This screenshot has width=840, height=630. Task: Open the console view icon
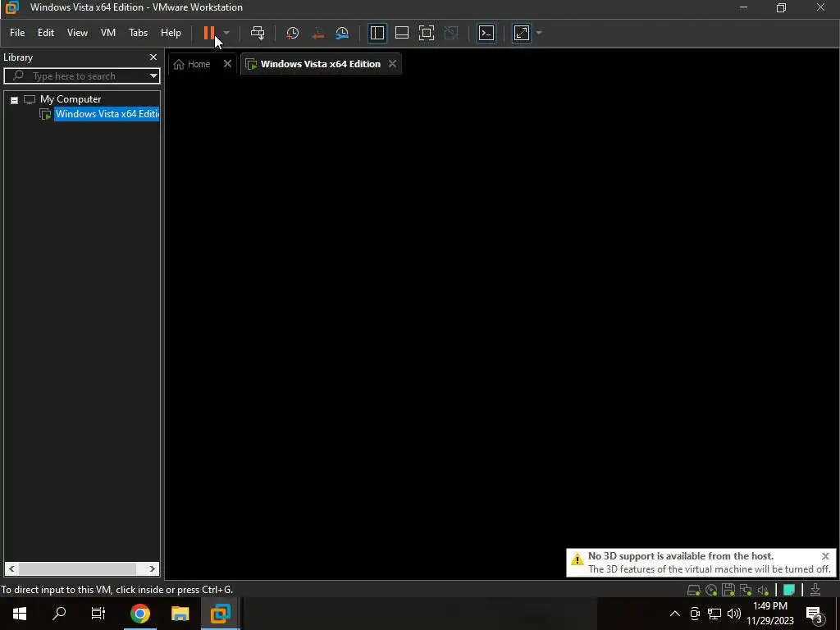tap(486, 33)
